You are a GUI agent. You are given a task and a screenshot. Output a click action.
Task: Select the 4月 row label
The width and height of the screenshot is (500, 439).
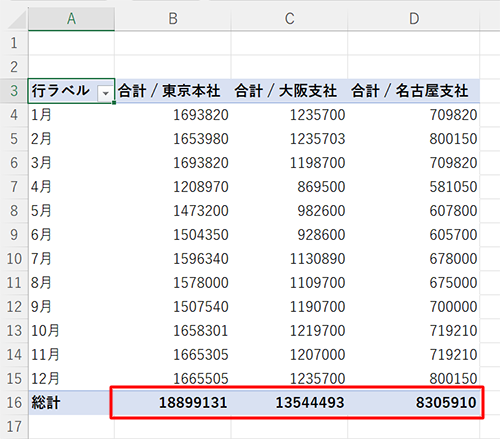tap(71, 187)
